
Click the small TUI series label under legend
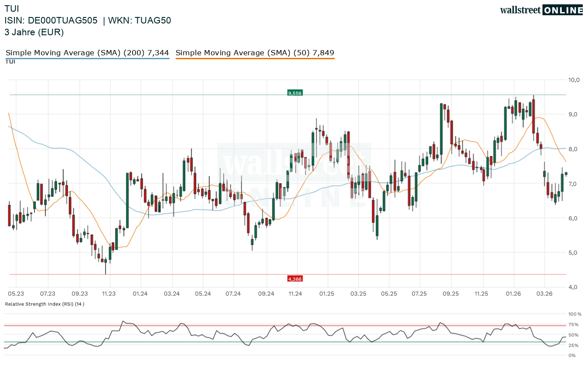[10, 61]
